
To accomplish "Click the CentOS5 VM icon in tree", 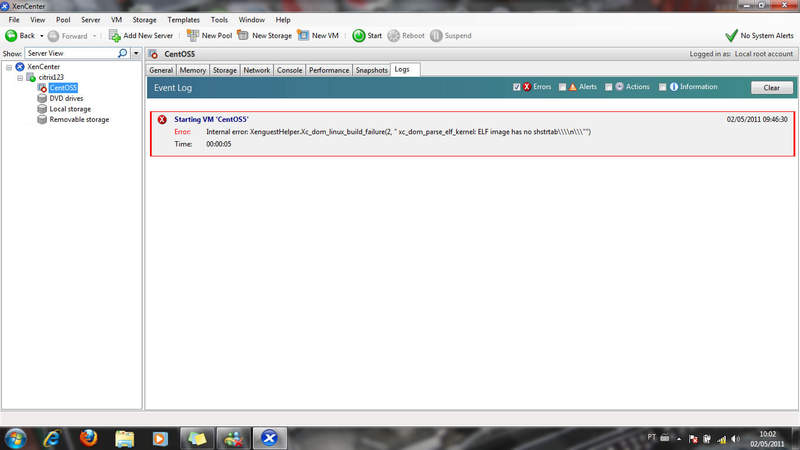I will coord(42,88).
